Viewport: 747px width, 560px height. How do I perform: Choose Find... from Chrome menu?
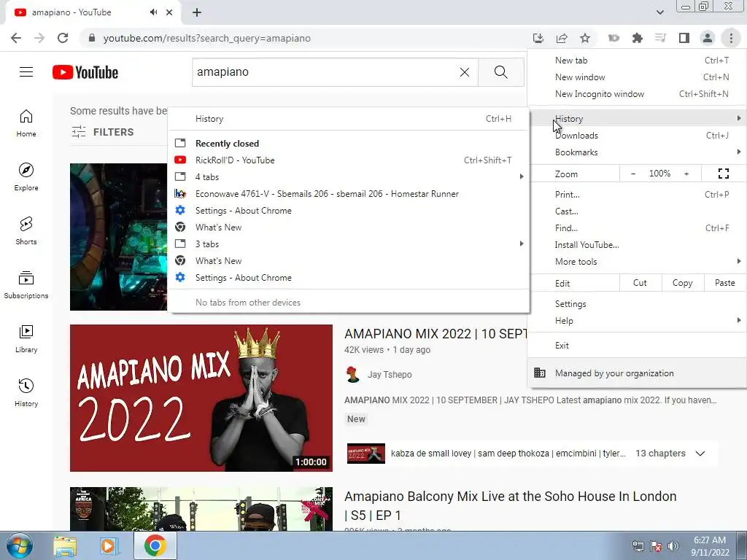pyautogui.click(x=637, y=228)
